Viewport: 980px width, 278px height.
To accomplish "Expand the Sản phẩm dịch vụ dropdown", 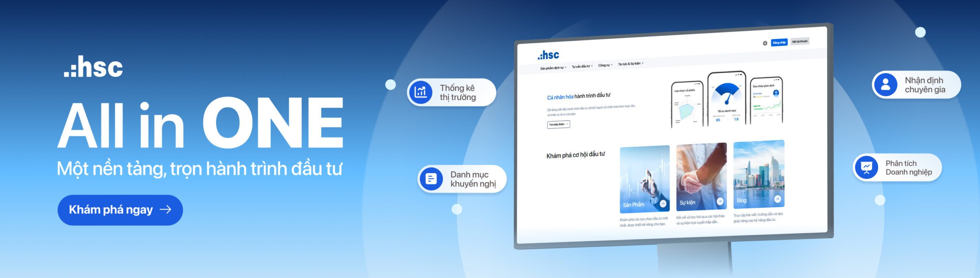I will 553,68.
